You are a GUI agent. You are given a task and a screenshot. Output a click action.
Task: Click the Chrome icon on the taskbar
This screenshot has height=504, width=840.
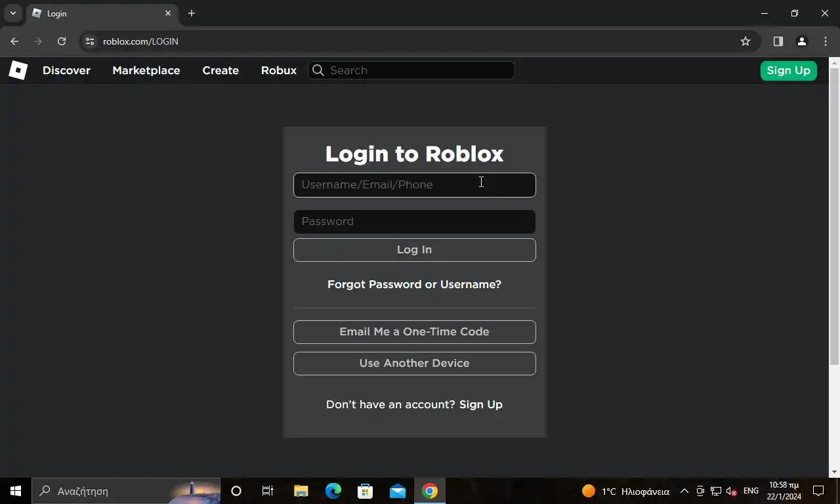[x=430, y=491]
